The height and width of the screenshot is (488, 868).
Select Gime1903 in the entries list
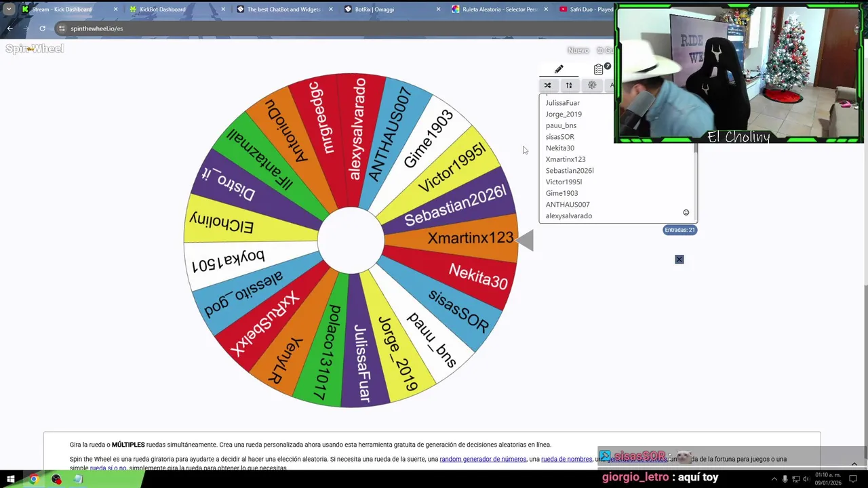point(561,193)
